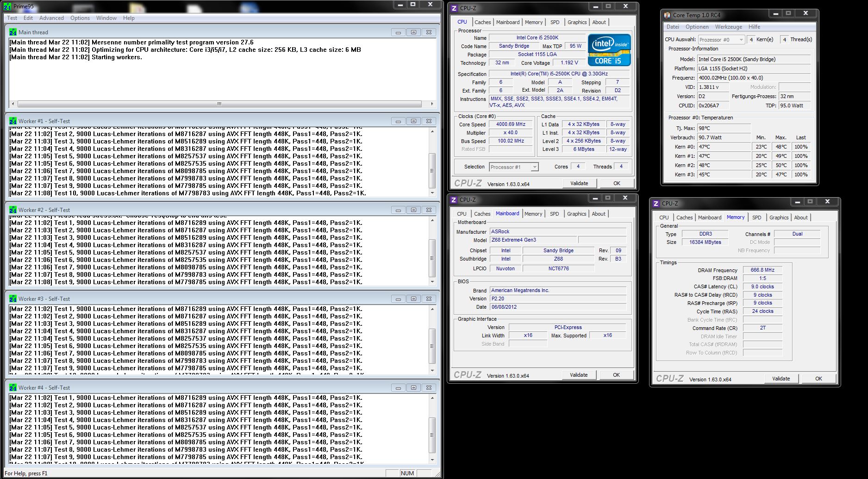Select the Caches tab in the CPU-Z Memory window
The height and width of the screenshot is (479, 868).
click(685, 218)
